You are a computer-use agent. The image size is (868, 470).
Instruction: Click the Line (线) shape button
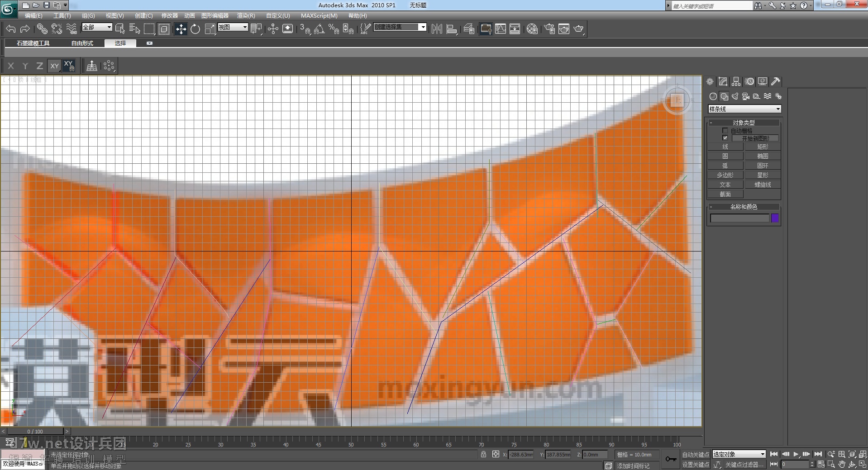[x=725, y=147]
